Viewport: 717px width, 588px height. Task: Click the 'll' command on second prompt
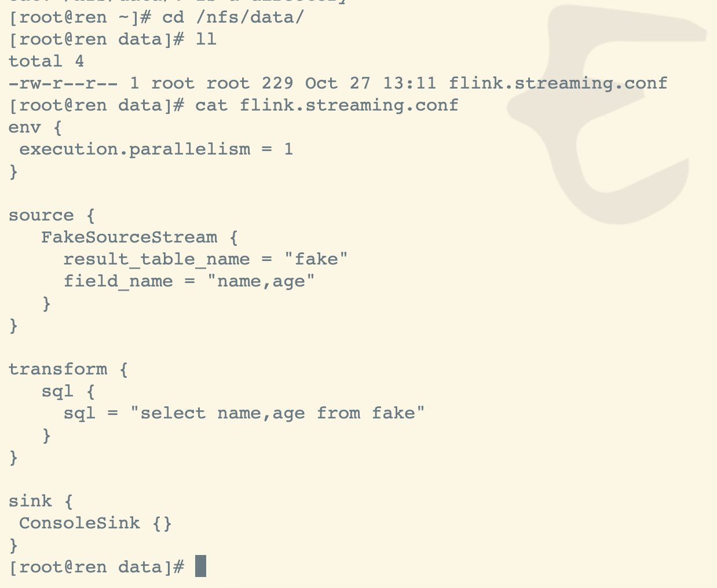(x=206, y=39)
